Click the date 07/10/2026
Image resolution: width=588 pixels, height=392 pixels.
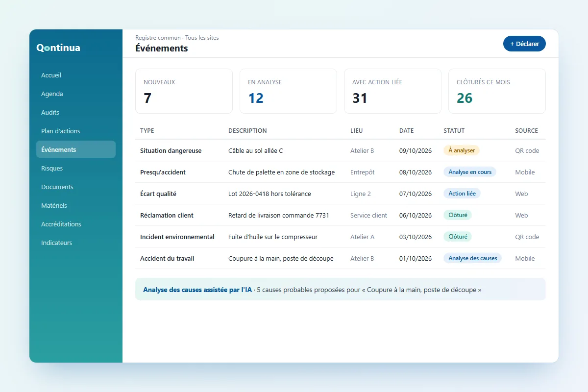[x=416, y=194]
